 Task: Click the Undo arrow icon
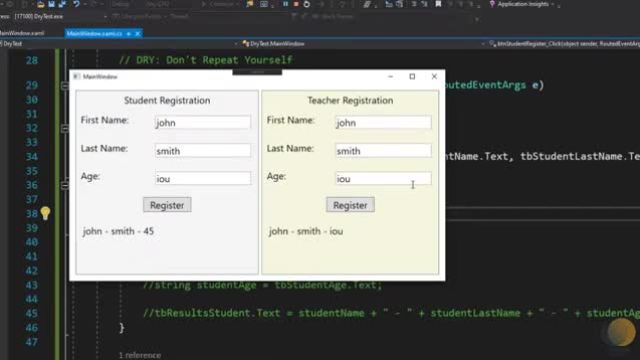[76, 4]
